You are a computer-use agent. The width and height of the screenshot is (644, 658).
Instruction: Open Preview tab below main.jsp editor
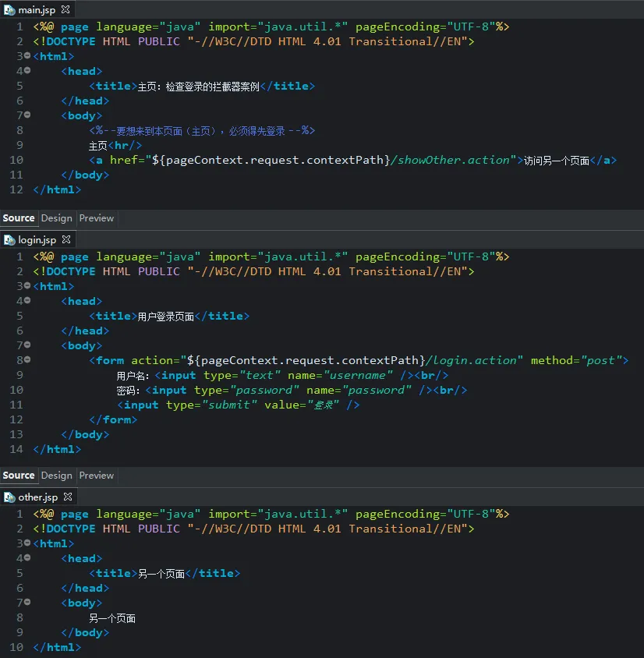tap(96, 218)
